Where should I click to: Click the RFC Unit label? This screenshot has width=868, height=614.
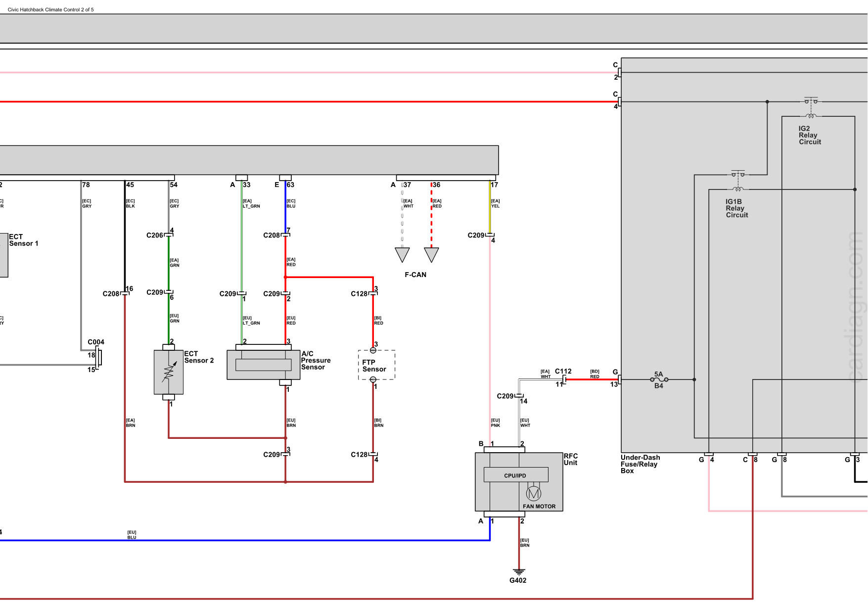[571, 459]
